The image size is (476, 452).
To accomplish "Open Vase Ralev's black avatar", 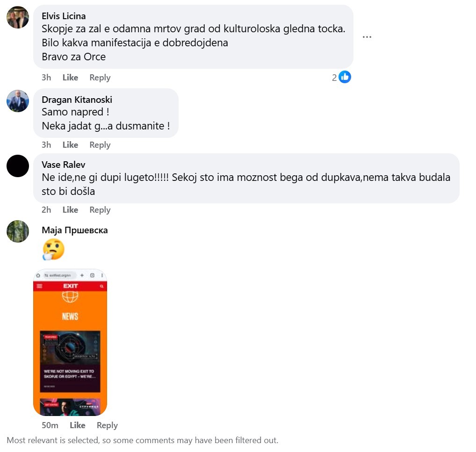I will click(18, 166).
